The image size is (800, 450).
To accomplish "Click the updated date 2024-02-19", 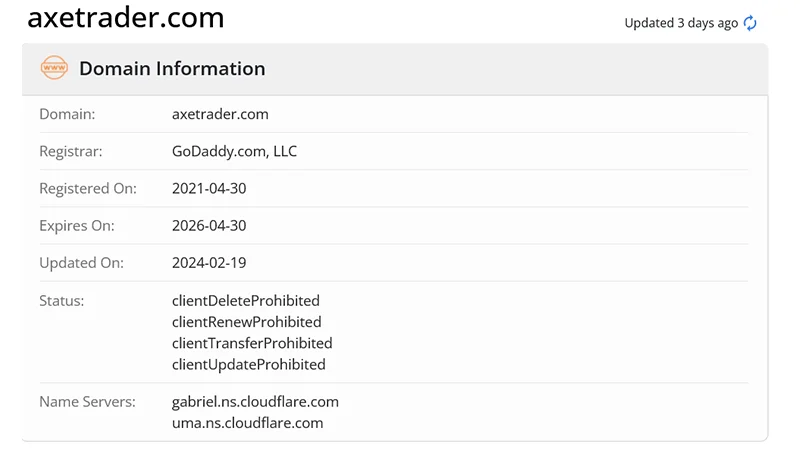I will tap(209, 263).
